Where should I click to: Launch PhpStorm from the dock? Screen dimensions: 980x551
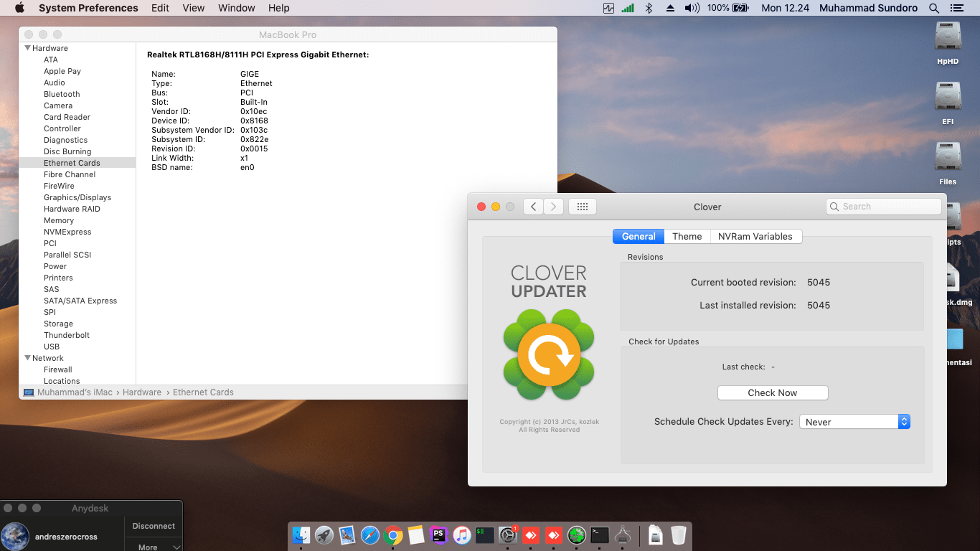(x=438, y=534)
